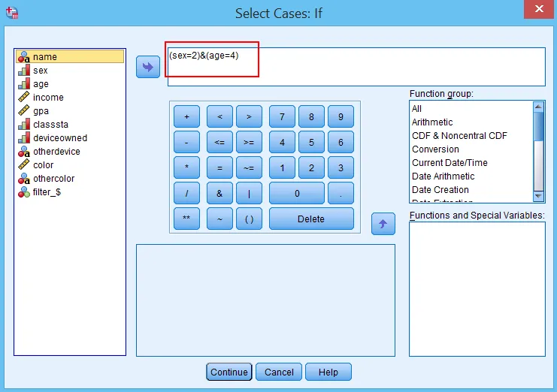Click the pipe OR button

[x=249, y=193]
